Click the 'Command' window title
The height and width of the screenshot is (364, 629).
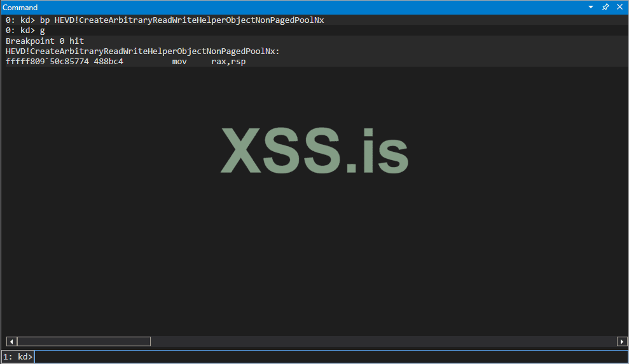tap(20, 8)
